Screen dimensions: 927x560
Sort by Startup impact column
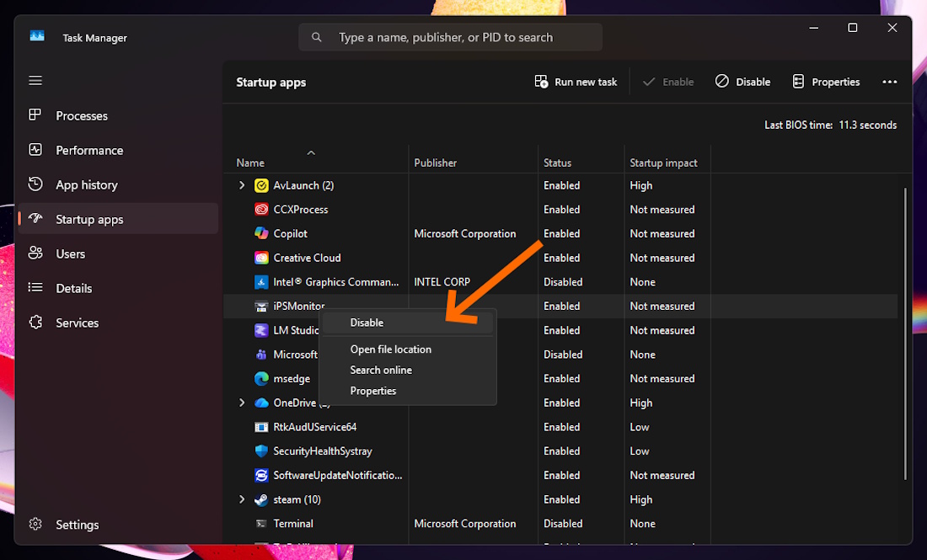(x=663, y=163)
